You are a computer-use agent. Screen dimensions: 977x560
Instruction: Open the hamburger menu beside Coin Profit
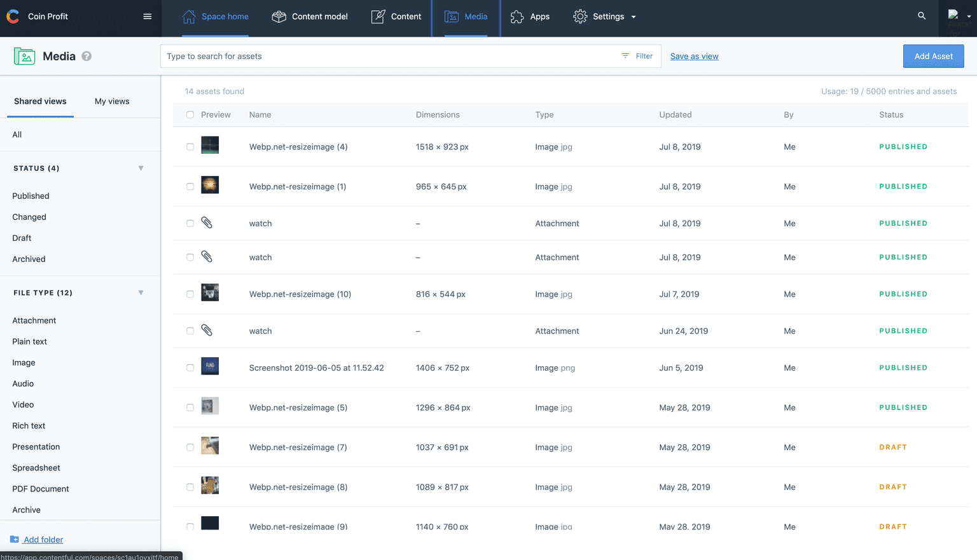[x=147, y=17]
